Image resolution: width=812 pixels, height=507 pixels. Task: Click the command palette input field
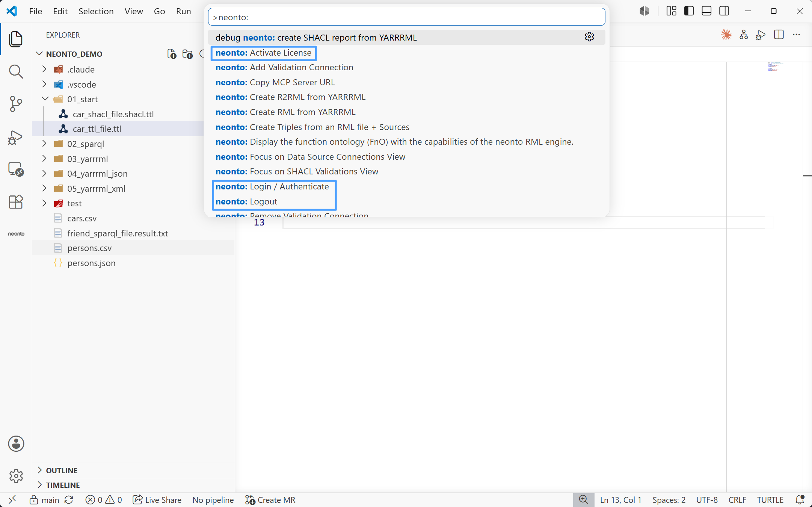(x=407, y=17)
